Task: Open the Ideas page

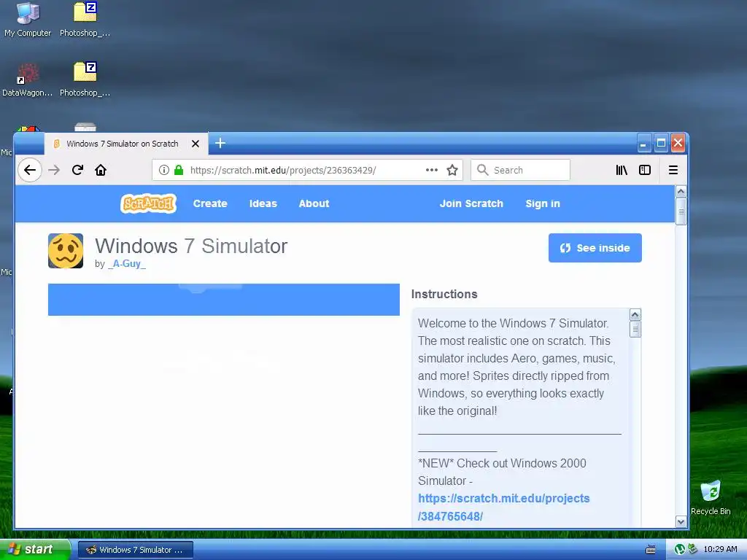Action: point(263,203)
